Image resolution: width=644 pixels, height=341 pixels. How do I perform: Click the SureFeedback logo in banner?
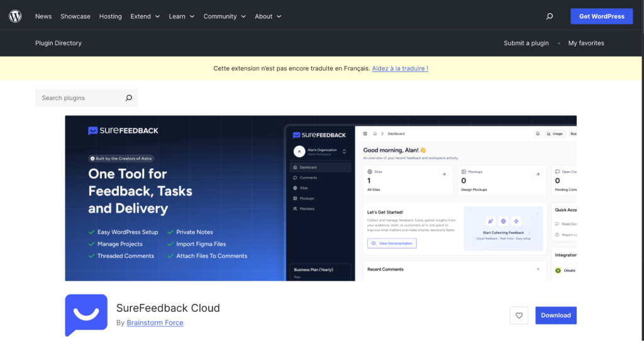tap(123, 131)
